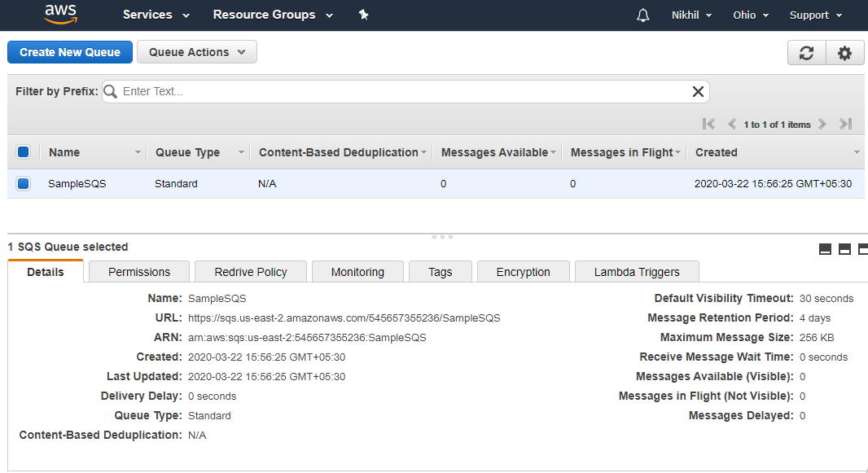Sort by the Queue Type column

tap(198, 152)
